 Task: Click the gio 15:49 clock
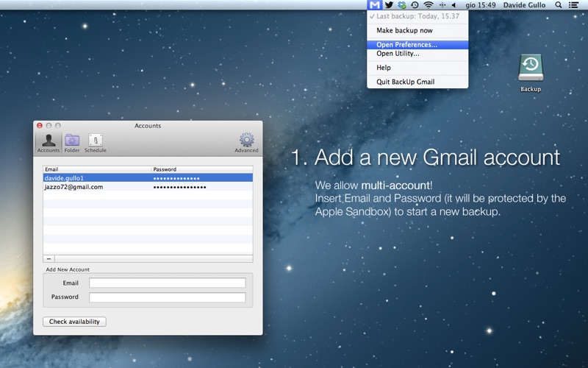click(x=481, y=5)
